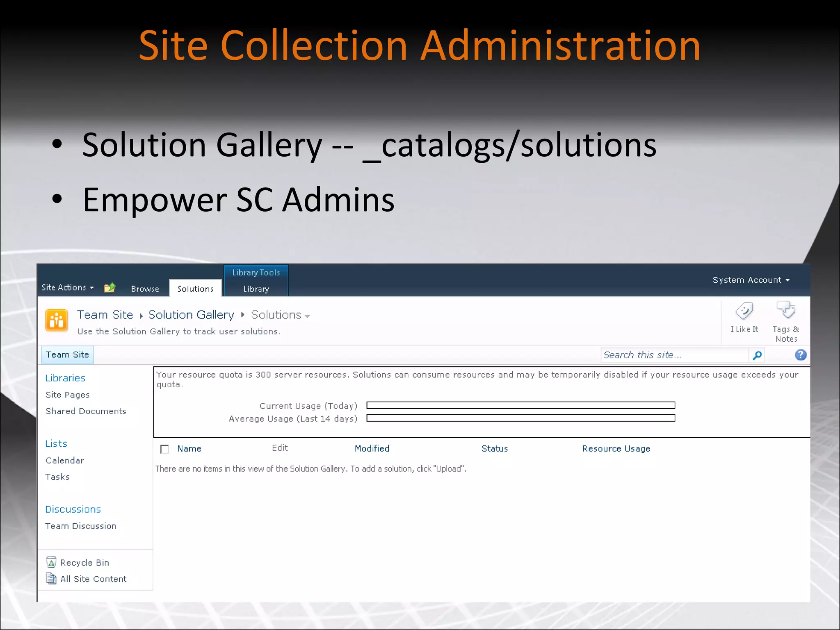This screenshot has width=840, height=630.
Task: Open Tags & Notes icon
Action: (786, 310)
